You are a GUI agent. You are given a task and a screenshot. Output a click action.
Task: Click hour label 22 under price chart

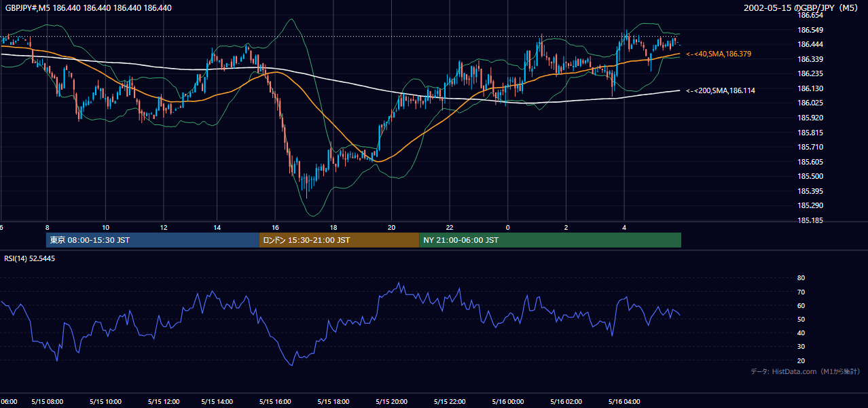point(450,227)
